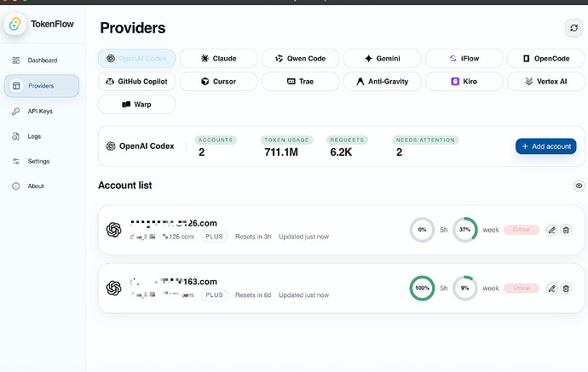The width and height of the screenshot is (588, 372).
Task: Click PLUS badge on 126.com account
Action: (214, 237)
